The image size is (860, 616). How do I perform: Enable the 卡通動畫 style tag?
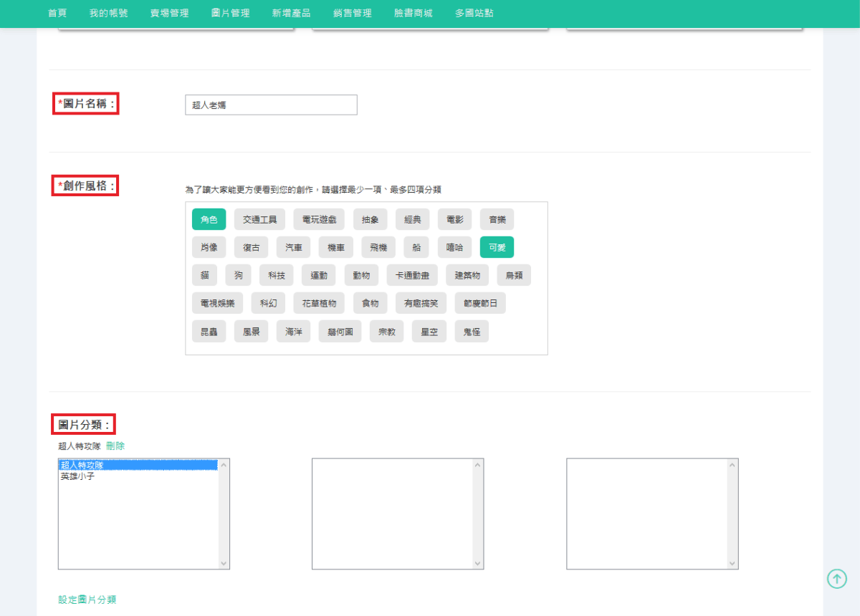(x=412, y=275)
